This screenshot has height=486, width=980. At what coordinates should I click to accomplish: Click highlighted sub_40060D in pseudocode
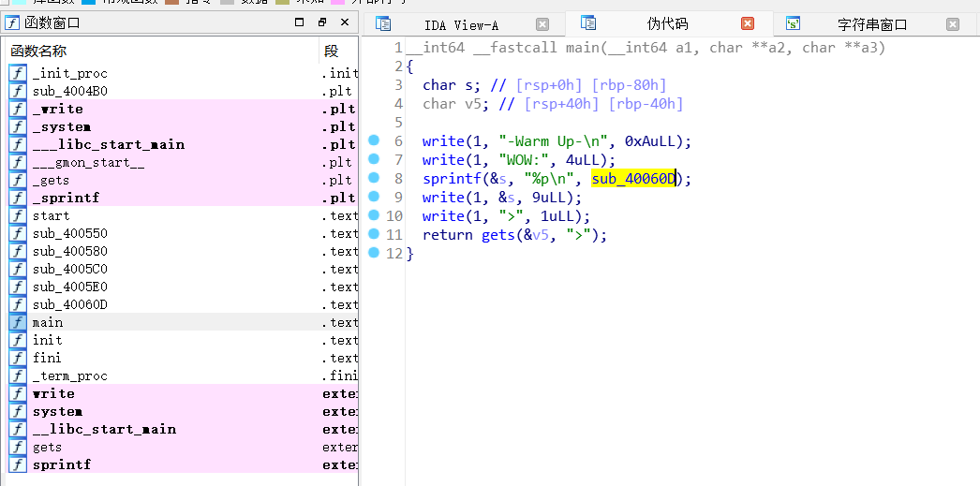click(633, 179)
